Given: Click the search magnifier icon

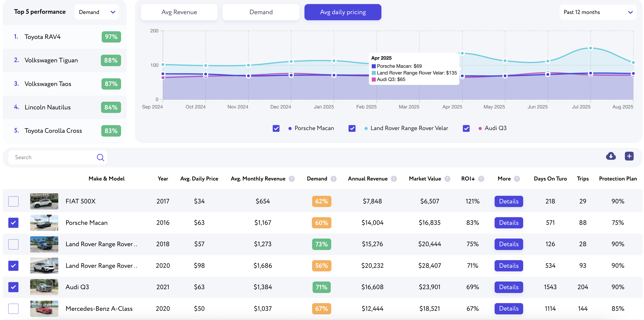Looking at the screenshot, I should coord(100,157).
